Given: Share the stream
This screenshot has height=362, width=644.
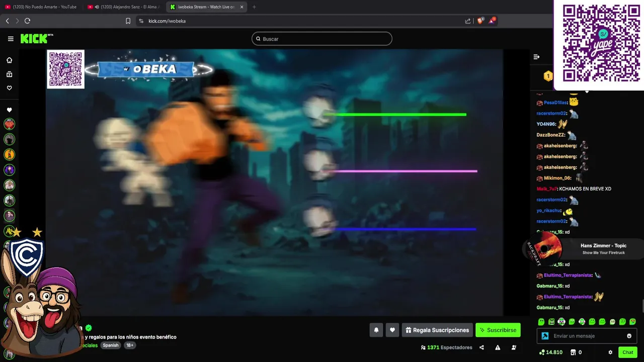Looking at the screenshot, I should [x=481, y=347].
